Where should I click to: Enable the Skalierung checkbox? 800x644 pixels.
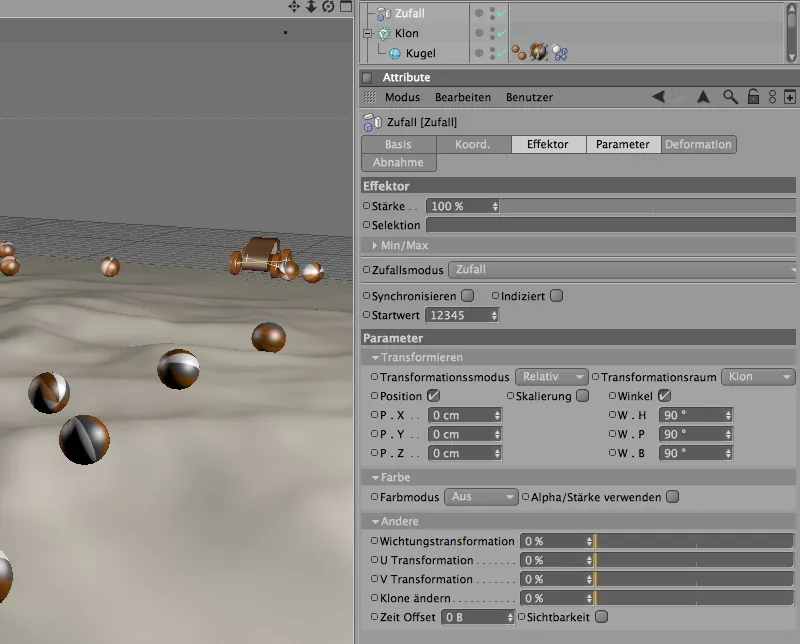(583, 396)
